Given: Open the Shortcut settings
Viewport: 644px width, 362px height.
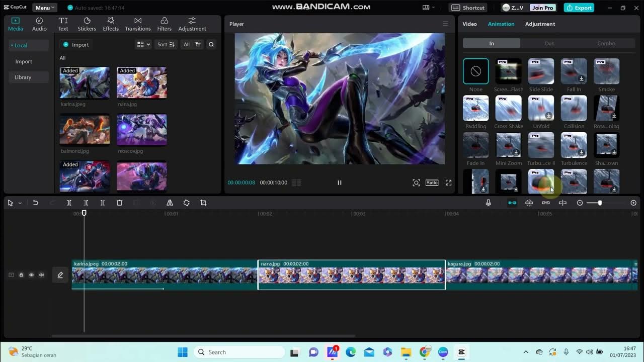Looking at the screenshot, I should (x=468, y=8).
